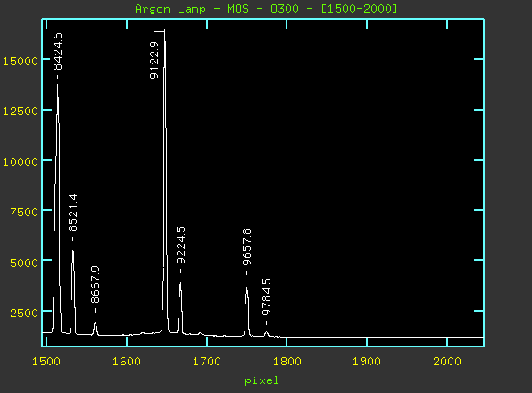This screenshot has width=532, height=393.
Task: Click the 8521.4 wavelength label
Action: click(73, 213)
